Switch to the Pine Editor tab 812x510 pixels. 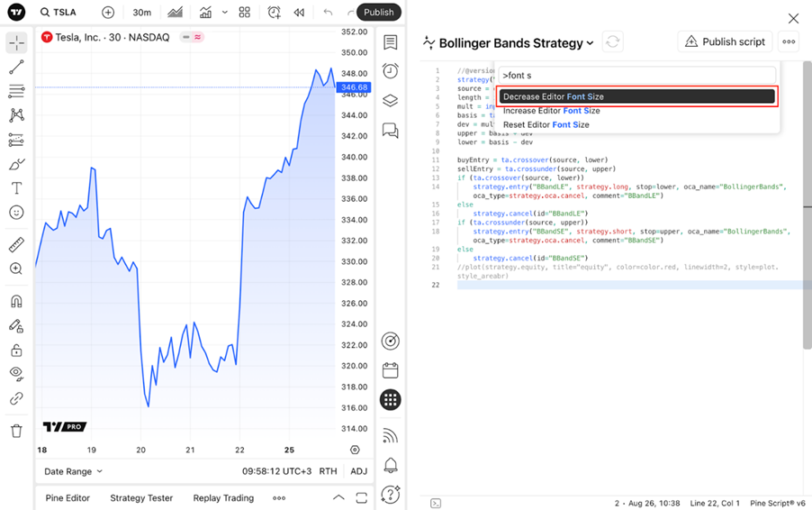[68, 497]
